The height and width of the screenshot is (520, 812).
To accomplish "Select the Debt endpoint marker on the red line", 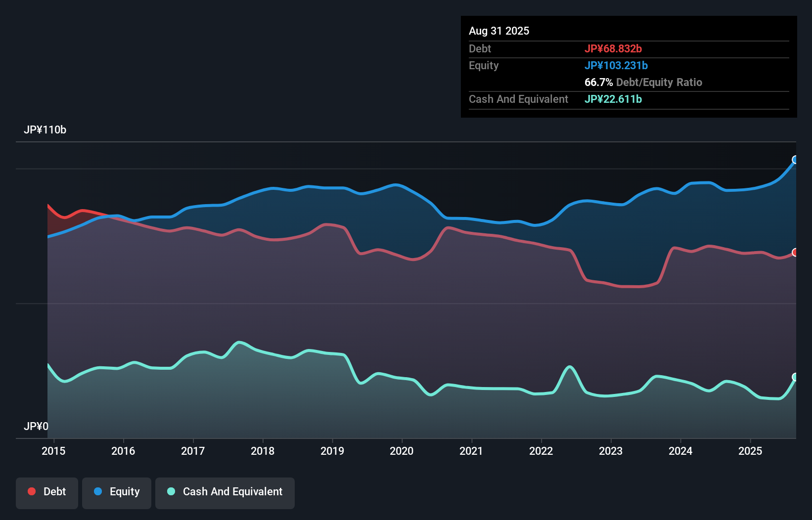I will pyautogui.click(x=795, y=252).
